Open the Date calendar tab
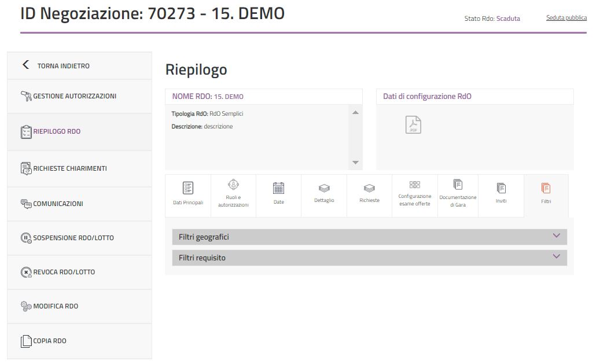Viewport: 611px width, 364px height. pyautogui.click(x=278, y=195)
